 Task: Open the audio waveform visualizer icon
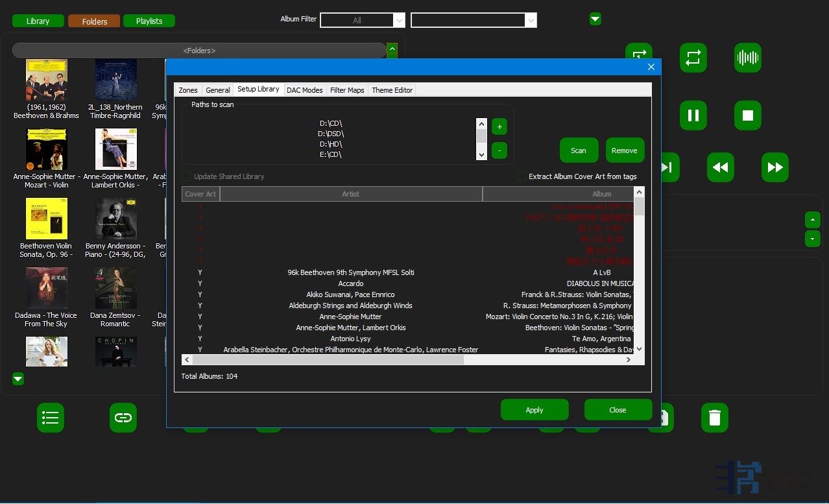pyautogui.click(x=747, y=58)
